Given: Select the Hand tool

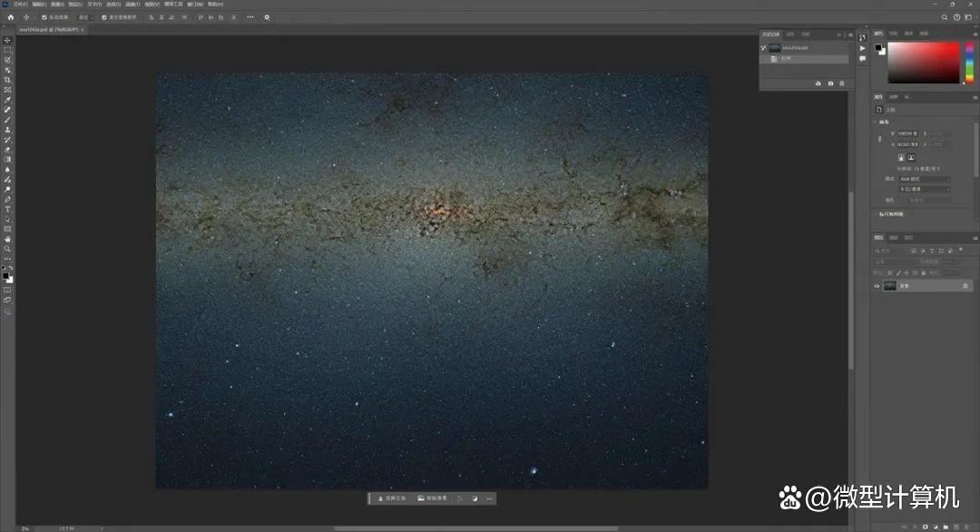Looking at the screenshot, I should [x=7, y=239].
